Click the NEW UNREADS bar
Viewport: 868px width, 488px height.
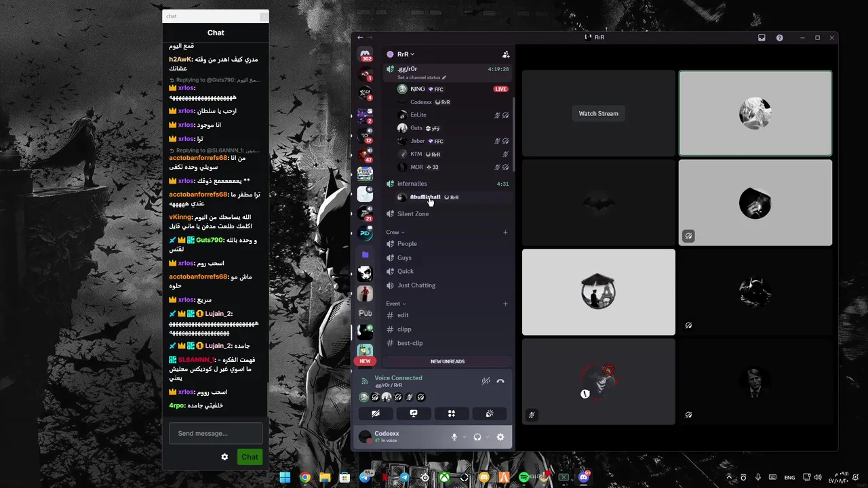448,361
